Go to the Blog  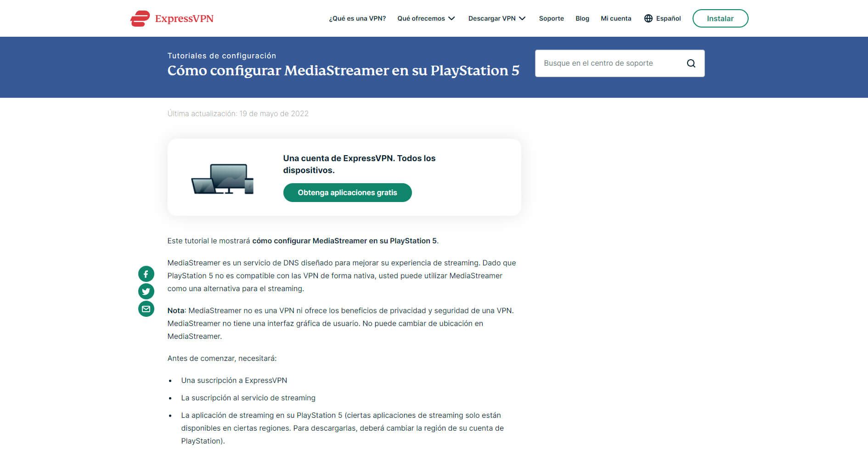click(582, 18)
